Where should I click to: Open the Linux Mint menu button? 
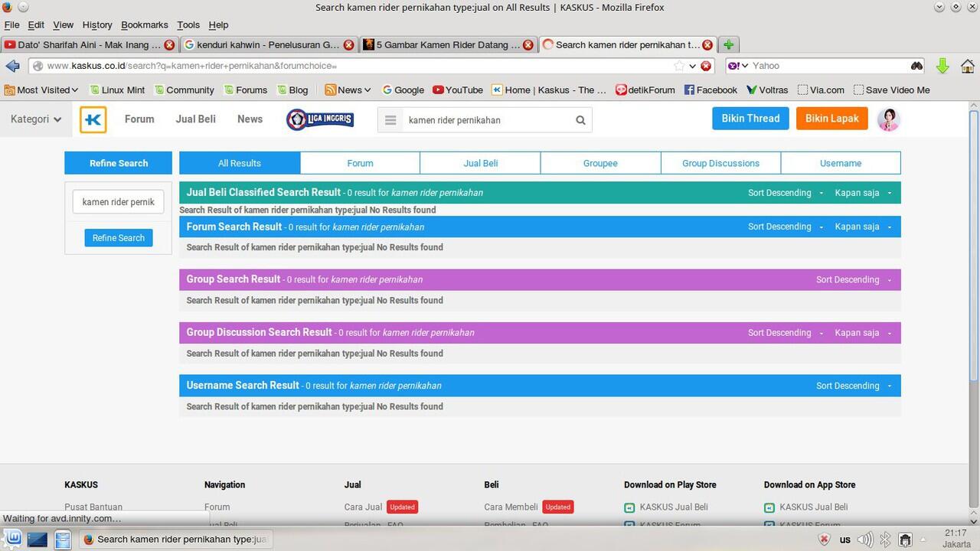pos(13,539)
